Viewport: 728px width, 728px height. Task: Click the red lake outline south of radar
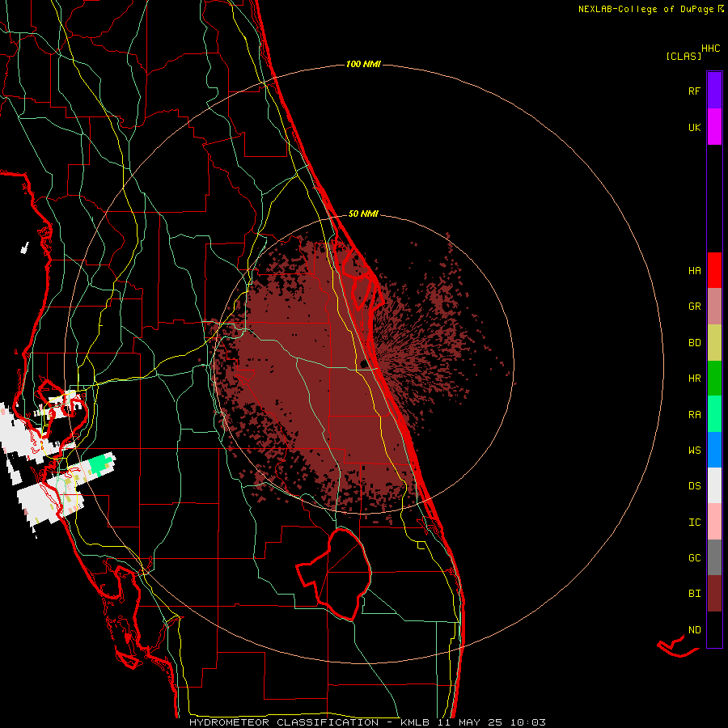pyautogui.click(x=334, y=575)
